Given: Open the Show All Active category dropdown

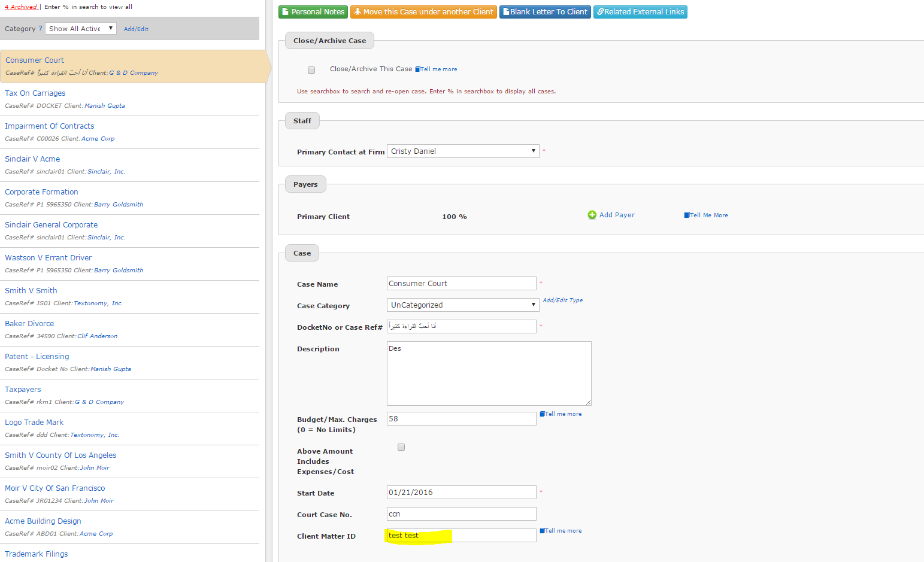Looking at the screenshot, I should (x=81, y=29).
